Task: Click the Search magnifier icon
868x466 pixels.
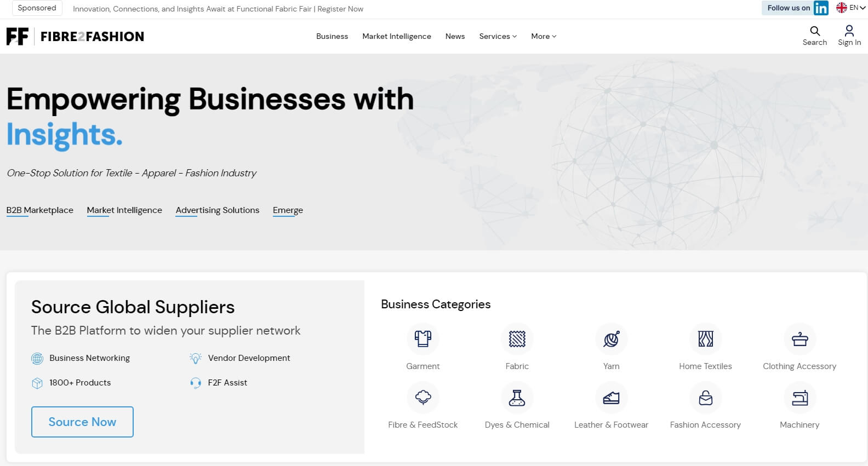Action: tap(815, 31)
